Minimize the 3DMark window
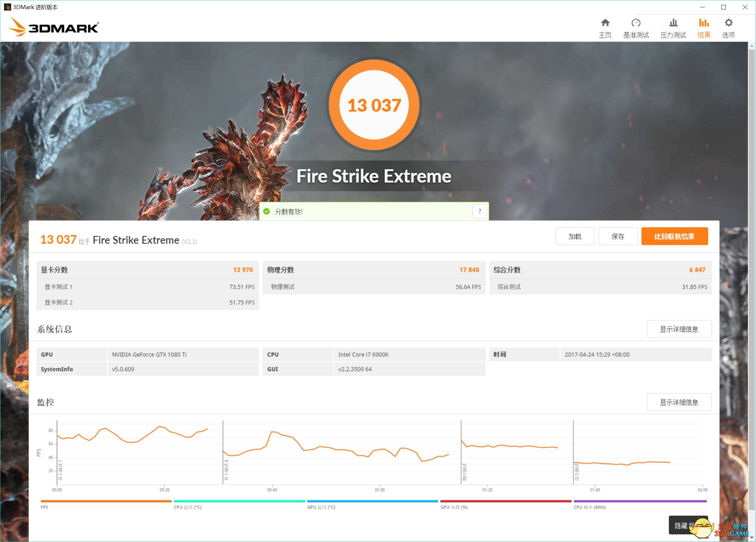 point(702,7)
